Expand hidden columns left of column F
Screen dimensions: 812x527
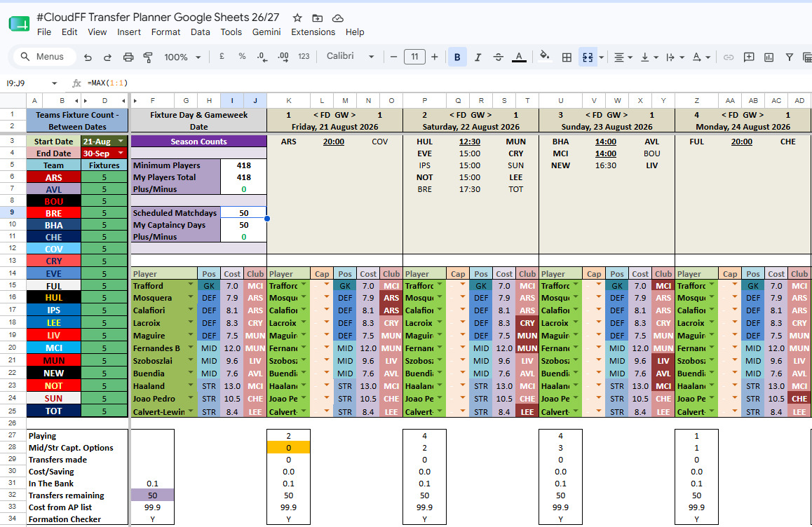pos(135,101)
